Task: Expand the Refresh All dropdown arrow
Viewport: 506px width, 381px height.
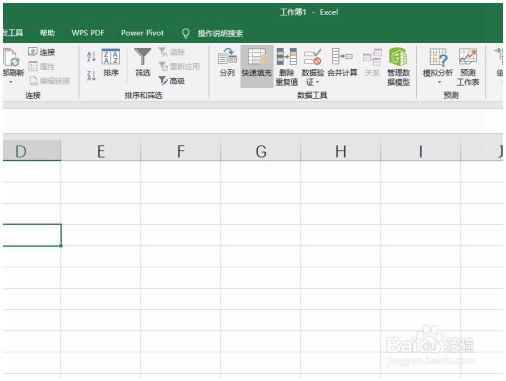Action: pos(11,82)
